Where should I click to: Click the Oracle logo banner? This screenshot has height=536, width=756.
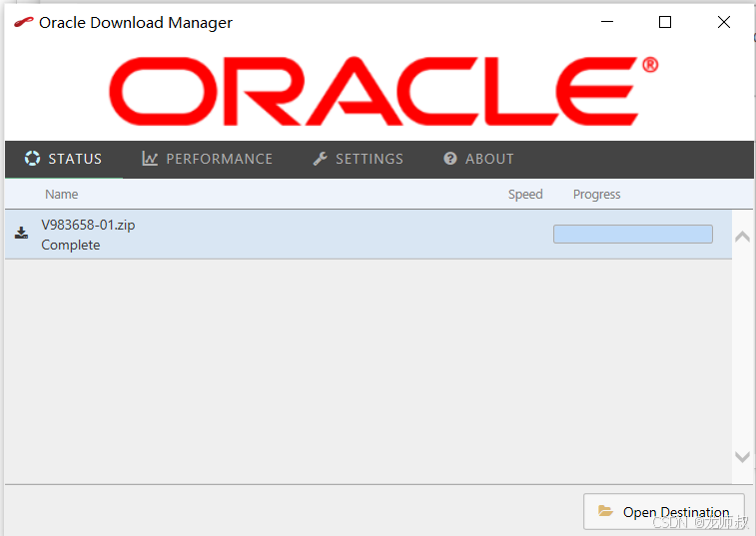(x=383, y=91)
